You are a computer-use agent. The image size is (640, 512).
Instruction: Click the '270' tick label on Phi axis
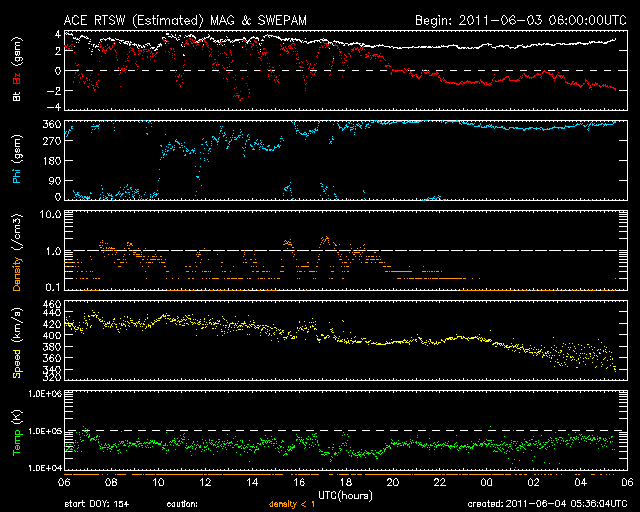pyautogui.click(x=52, y=141)
